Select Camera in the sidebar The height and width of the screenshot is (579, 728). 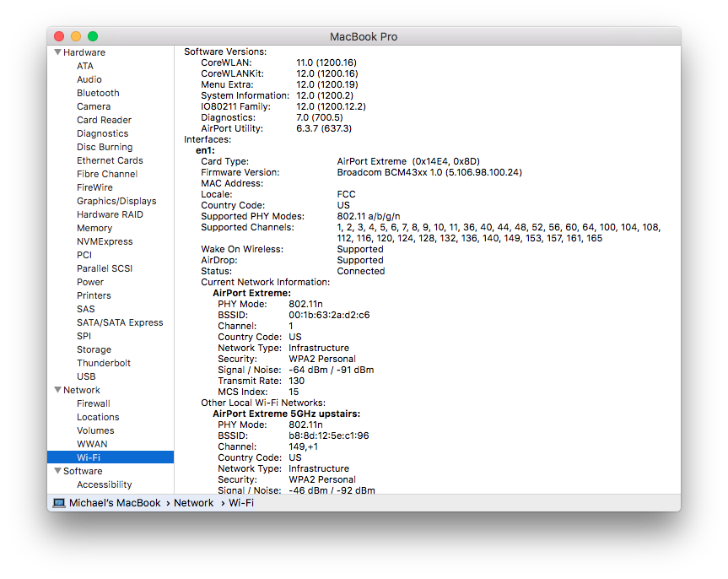tap(94, 106)
